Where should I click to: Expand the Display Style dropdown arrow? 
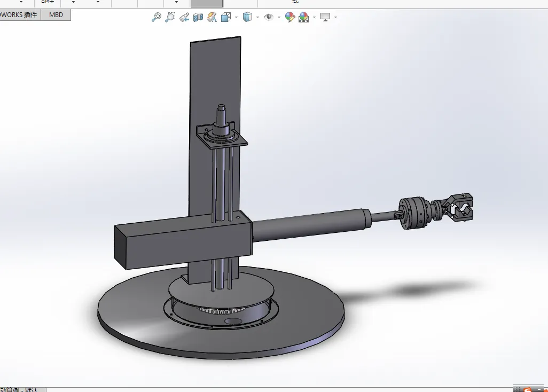coord(257,17)
